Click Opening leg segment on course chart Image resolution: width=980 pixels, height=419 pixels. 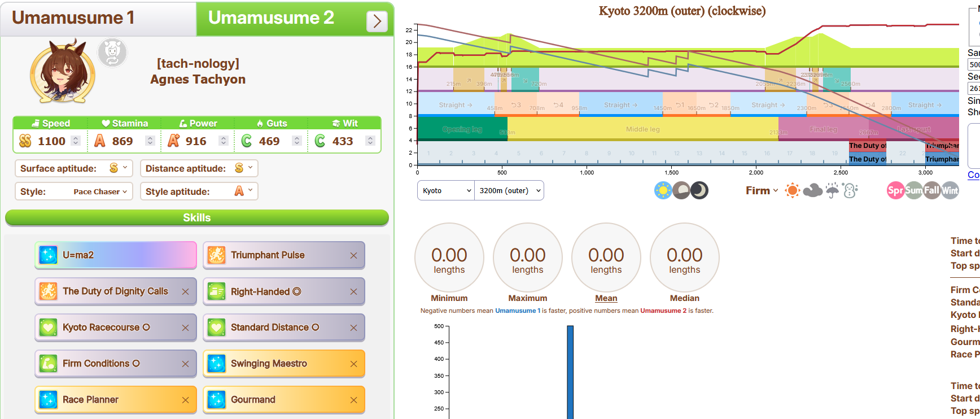pos(462,129)
